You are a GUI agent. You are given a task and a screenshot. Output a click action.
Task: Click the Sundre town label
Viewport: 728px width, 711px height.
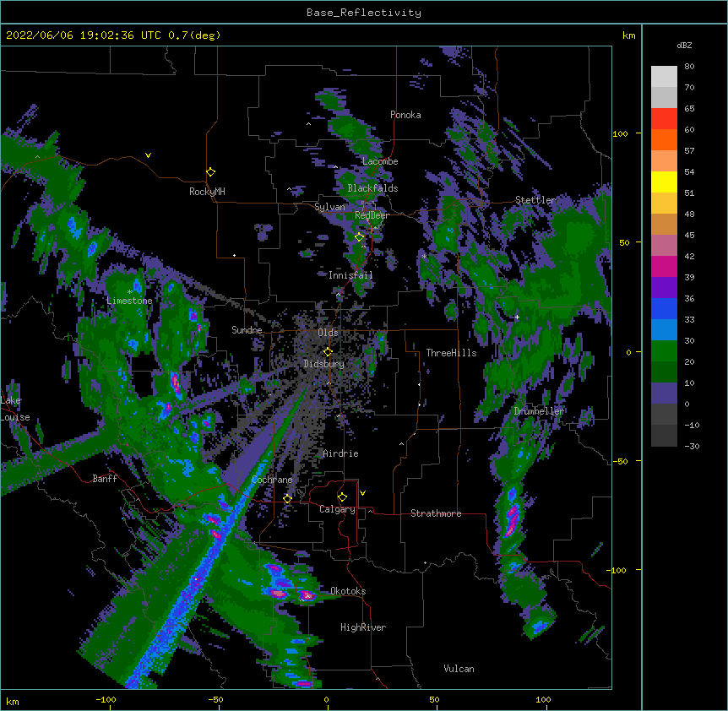coord(247,330)
